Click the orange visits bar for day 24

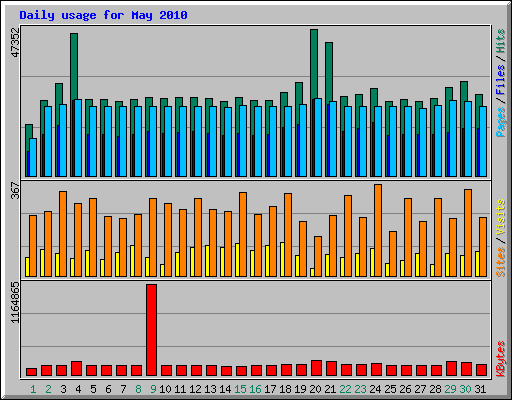(x=378, y=230)
